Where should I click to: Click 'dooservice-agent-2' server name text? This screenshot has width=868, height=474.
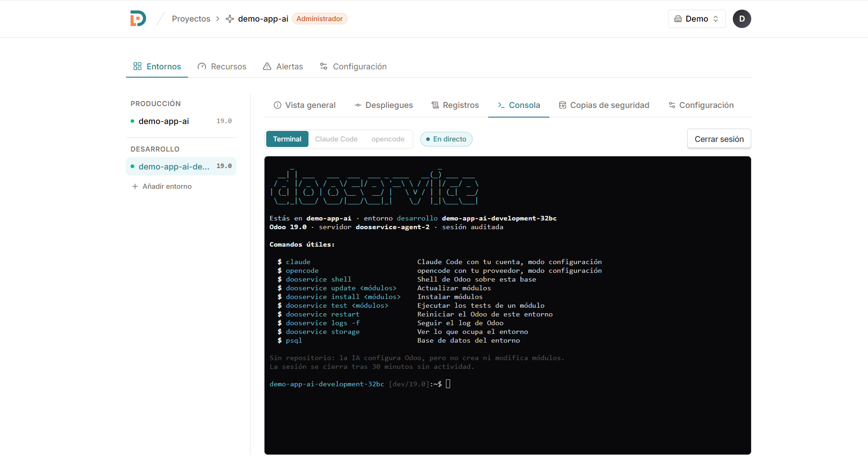point(393,227)
